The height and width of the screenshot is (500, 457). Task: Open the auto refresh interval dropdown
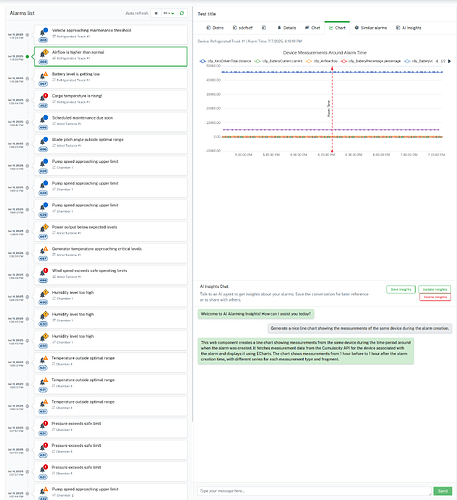tap(169, 13)
